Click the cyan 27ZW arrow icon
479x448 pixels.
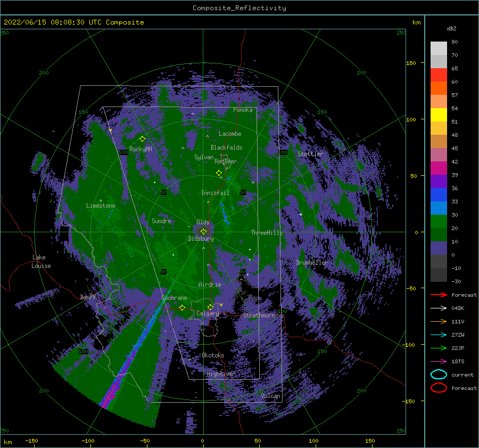point(439,335)
